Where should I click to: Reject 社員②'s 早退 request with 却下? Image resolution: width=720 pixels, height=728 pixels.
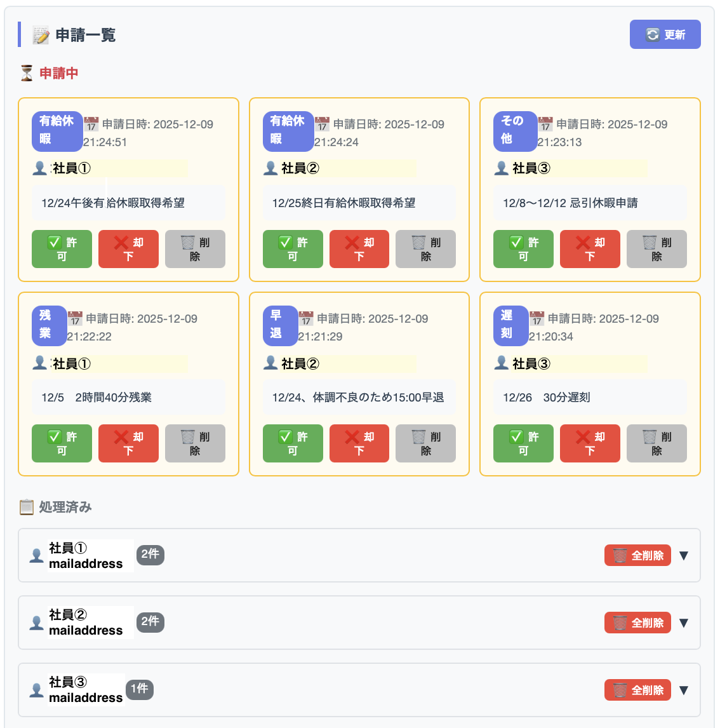coord(359,443)
